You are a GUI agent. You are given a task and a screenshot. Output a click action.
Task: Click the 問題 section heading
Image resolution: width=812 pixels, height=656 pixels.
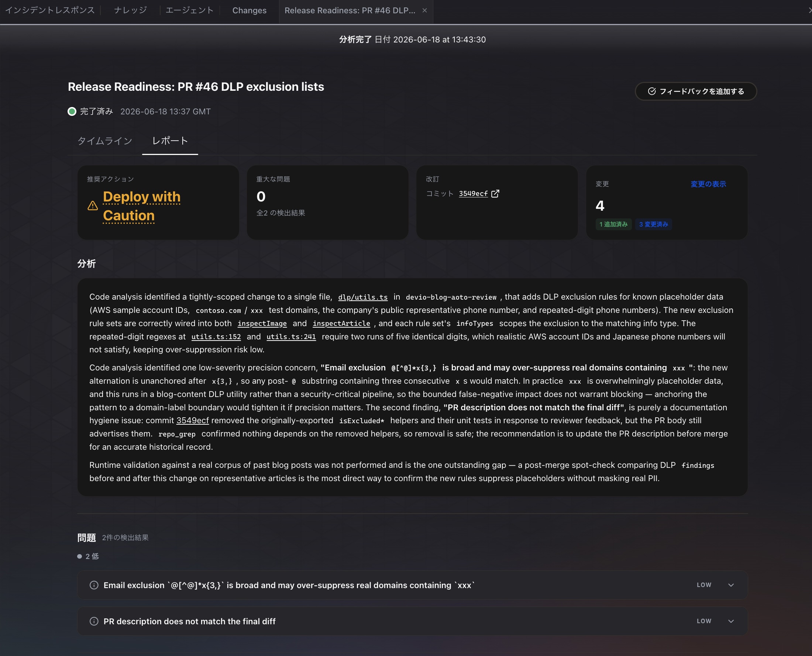[87, 537]
